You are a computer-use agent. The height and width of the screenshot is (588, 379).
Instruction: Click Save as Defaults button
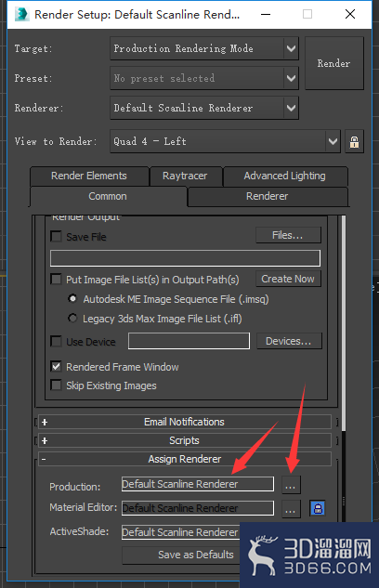181,555
